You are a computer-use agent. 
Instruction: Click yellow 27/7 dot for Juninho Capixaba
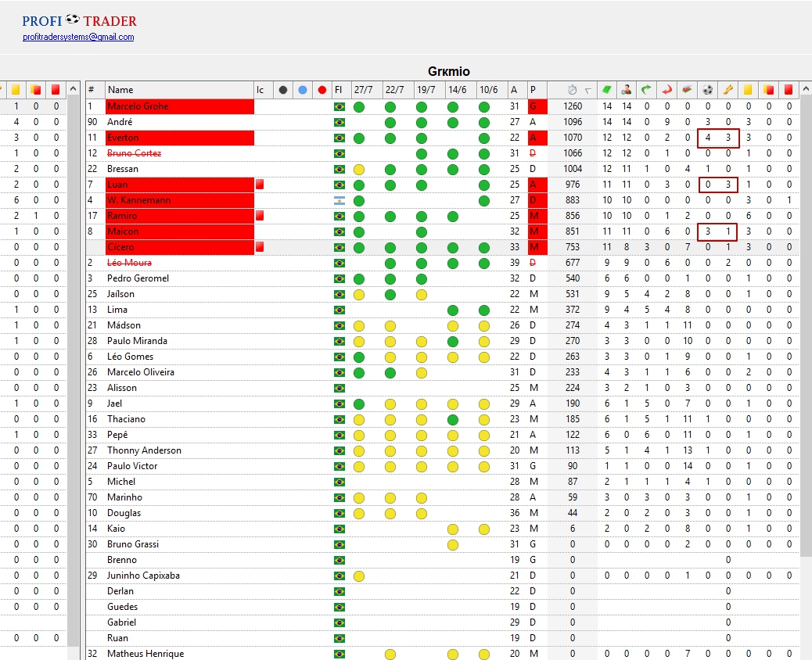pyautogui.click(x=359, y=576)
